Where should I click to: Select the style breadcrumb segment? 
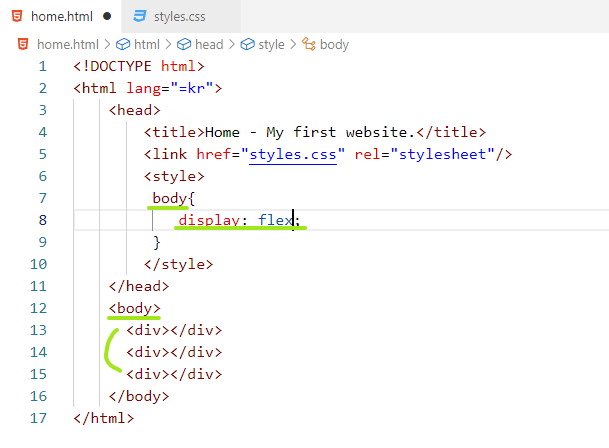point(271,44)
